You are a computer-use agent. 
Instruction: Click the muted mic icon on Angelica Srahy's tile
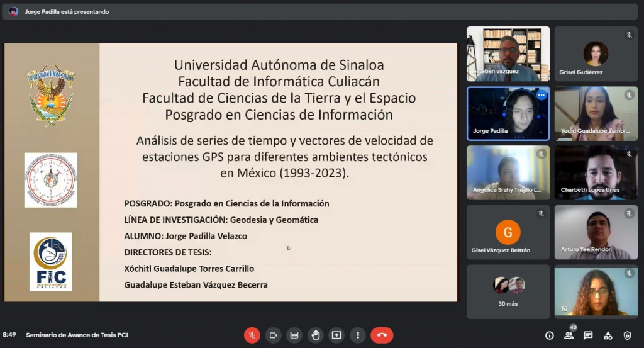click(541, 154)
